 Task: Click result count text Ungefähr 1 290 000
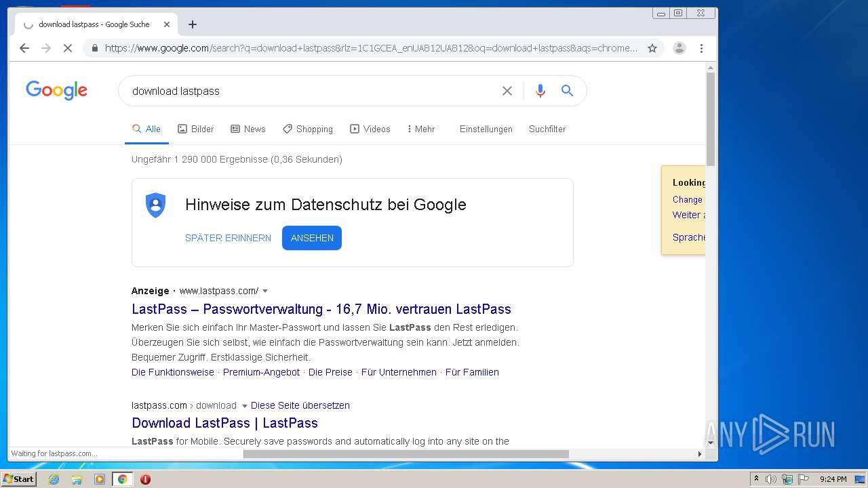tap(237, 159)
